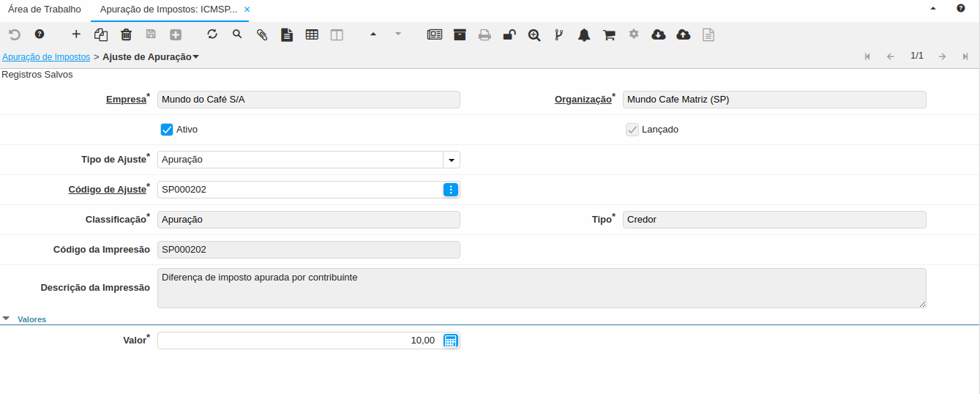Open Código de Ajuste lookup button
980x394 pixels.
tap(451, 190)
